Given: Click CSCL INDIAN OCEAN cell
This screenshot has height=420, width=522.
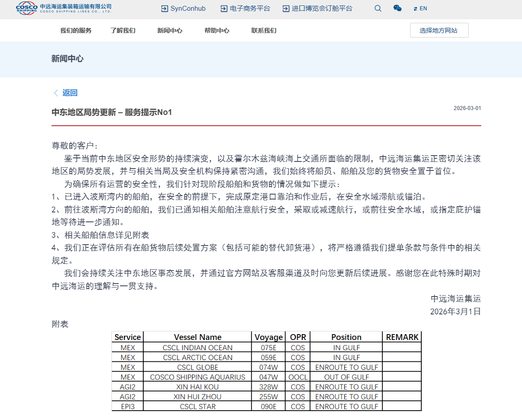Looking at the screenshot, I should click(197, 348).
